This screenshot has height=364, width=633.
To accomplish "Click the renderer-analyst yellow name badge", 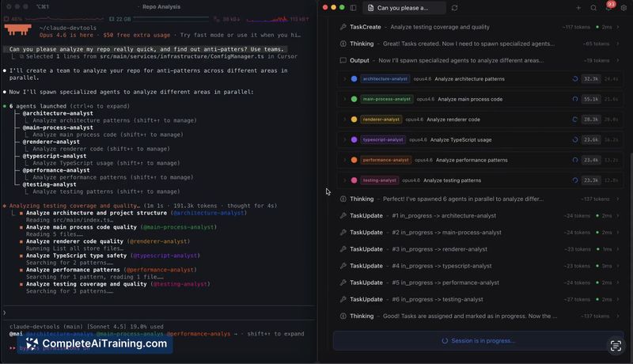I will point(381,119).
